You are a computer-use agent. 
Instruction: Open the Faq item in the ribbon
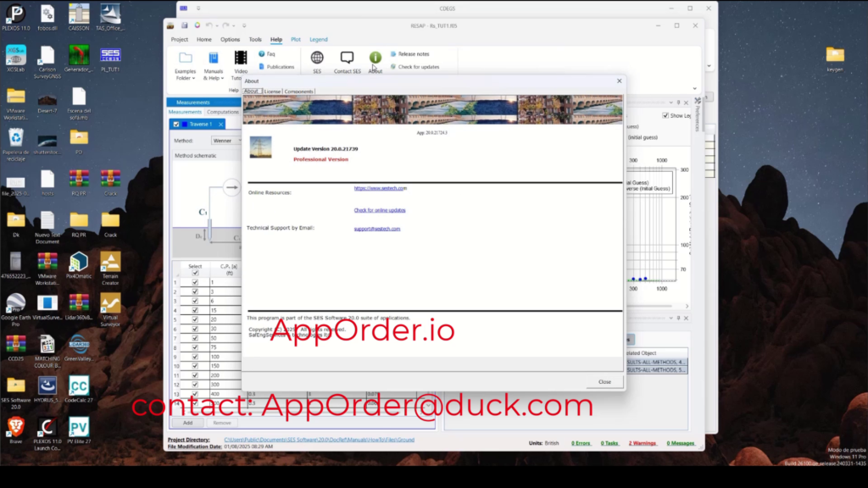[x=267, y=54]
